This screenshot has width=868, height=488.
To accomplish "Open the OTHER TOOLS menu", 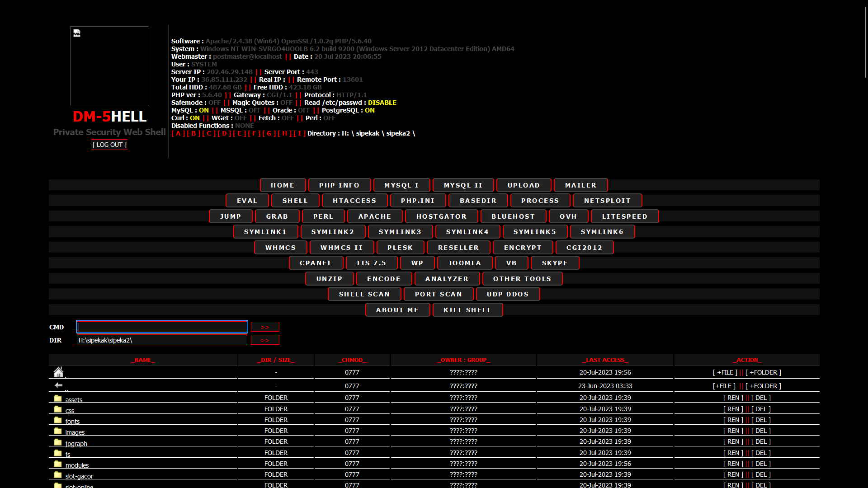I will point(523,279).
